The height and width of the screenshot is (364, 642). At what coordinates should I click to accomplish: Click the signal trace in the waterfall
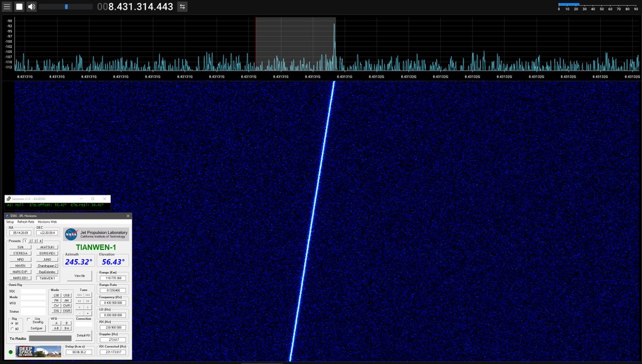point(312,222)
